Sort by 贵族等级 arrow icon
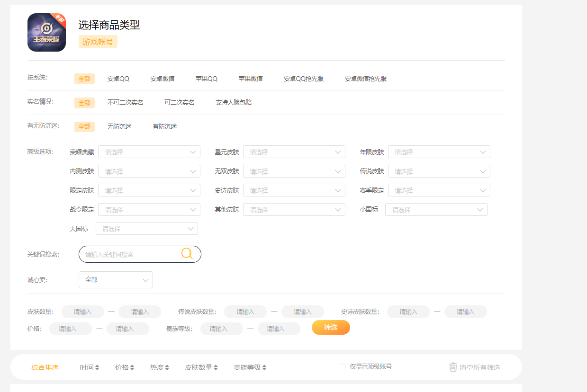The image size is (587, 392). (x=264, y=367)
